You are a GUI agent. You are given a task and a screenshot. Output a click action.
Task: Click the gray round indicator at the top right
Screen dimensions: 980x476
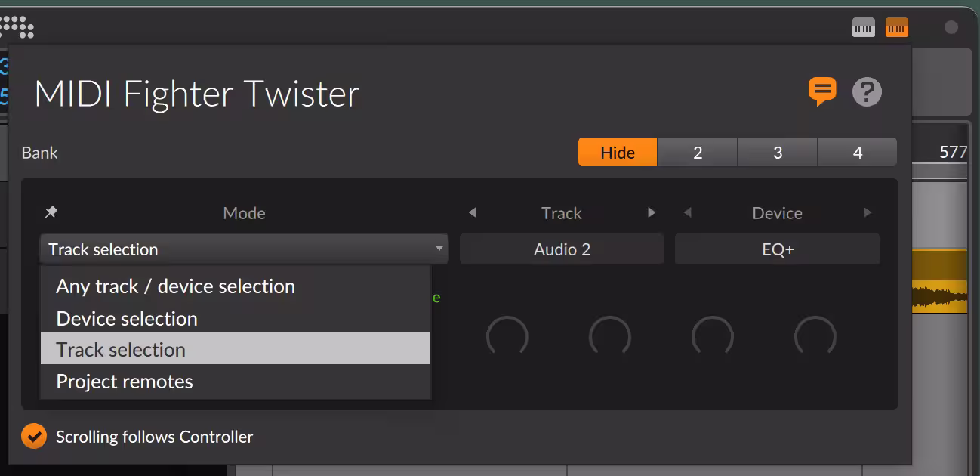pos(951,28)
